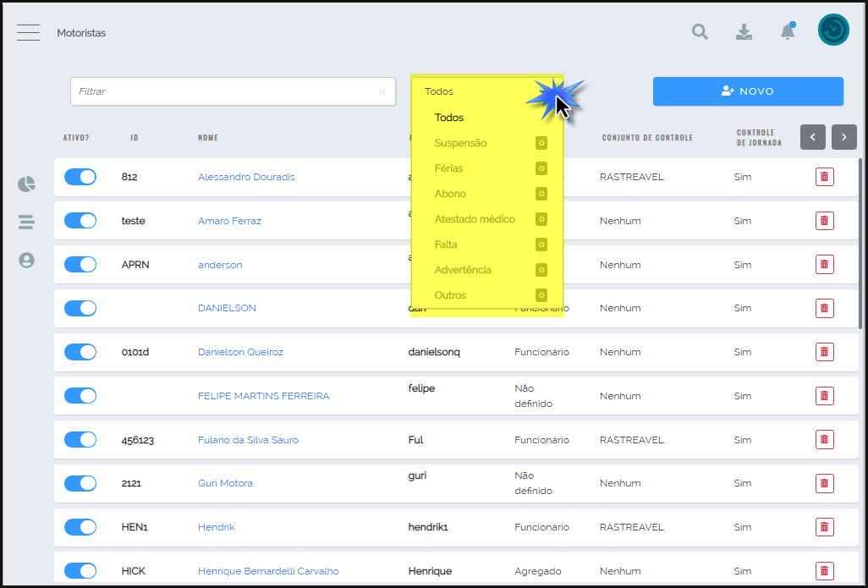Toggle active switch for Guri Motora
The height and width of the screenshot is (588, 868).
tap(80, 483)
